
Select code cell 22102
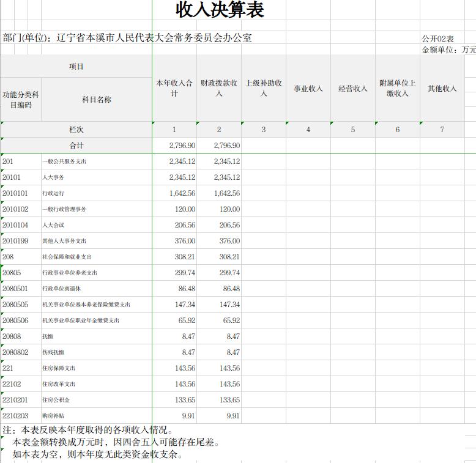[x=21, y=384]
